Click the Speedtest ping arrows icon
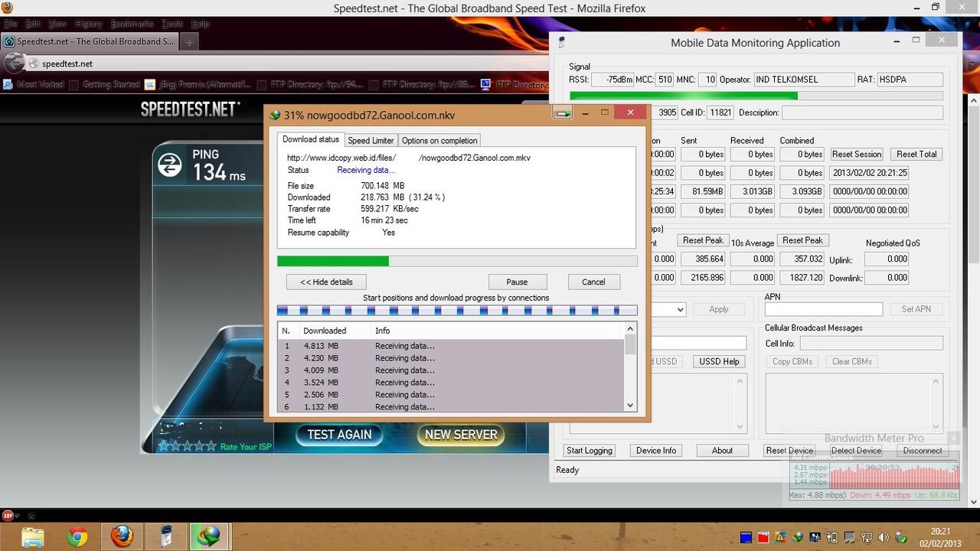 tap(169, 164)
